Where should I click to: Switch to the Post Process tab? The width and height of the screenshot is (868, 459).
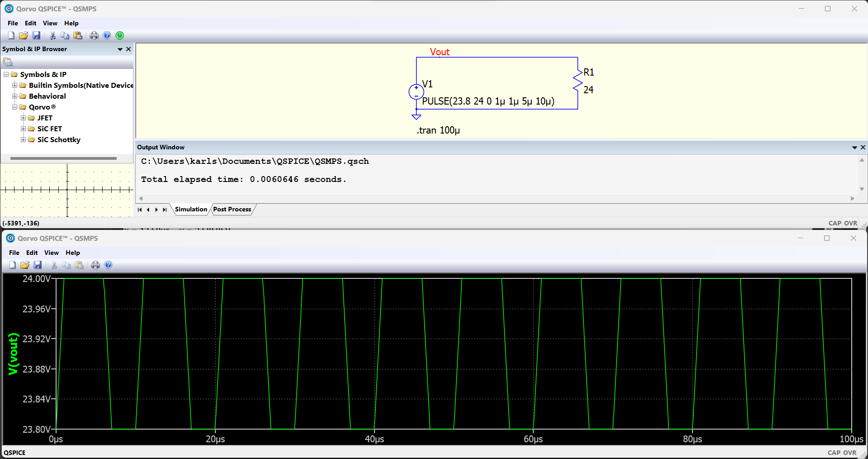pos(232,209)
